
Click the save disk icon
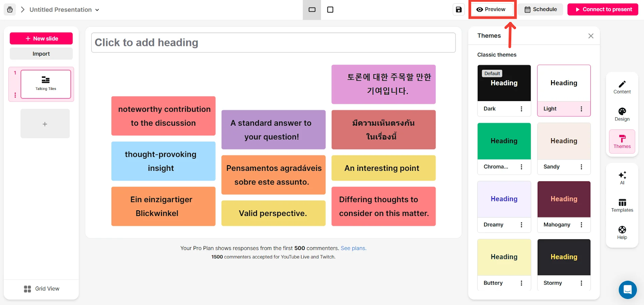point(458,10)
